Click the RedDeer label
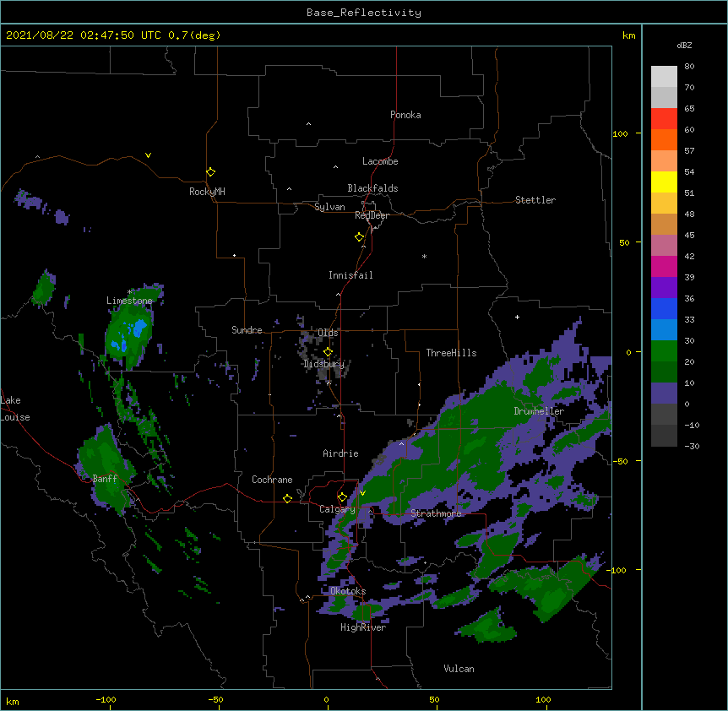This screenshot has height=711, width=728. point(372,215)
